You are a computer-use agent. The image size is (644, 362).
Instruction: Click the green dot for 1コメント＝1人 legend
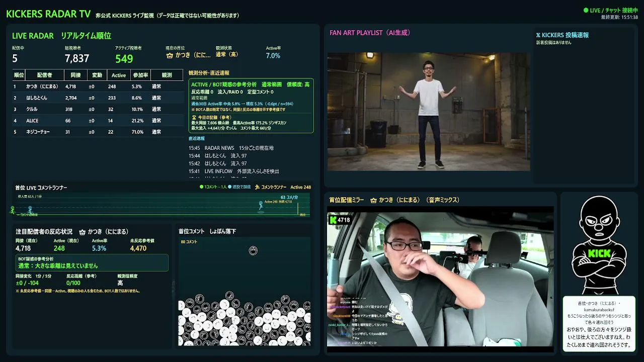click(x=201, y=187)
